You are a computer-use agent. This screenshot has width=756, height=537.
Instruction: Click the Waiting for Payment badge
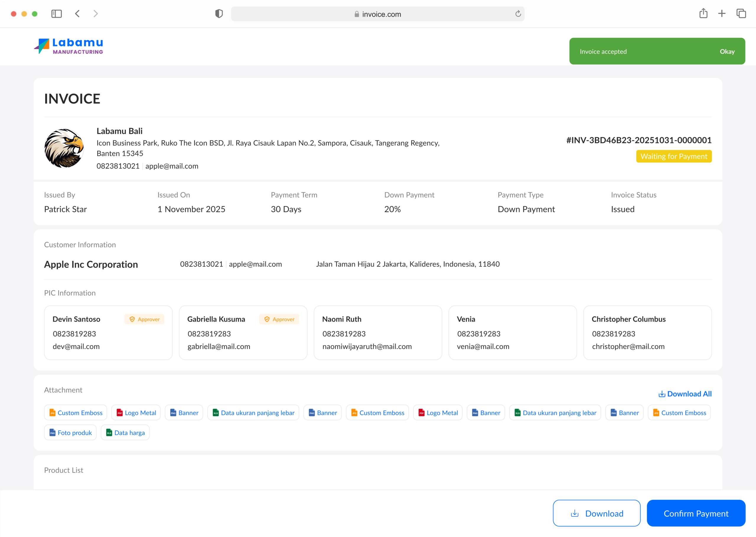pyautogui.click(x=674, y=156)
